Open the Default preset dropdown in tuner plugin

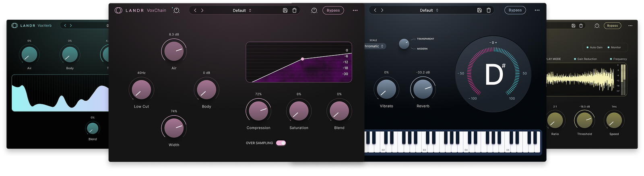coord(429,10)
